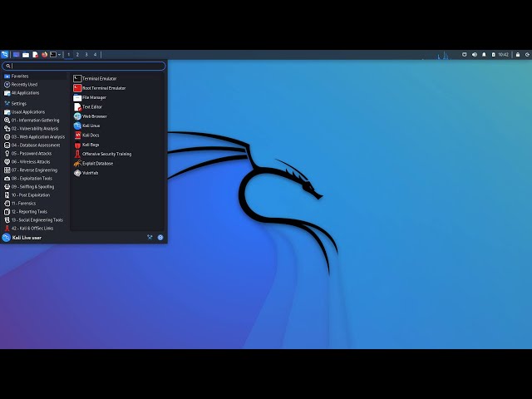532x399 pixels.
Task: Click the Kali Live user avatar
Action: tap(6, 238)
